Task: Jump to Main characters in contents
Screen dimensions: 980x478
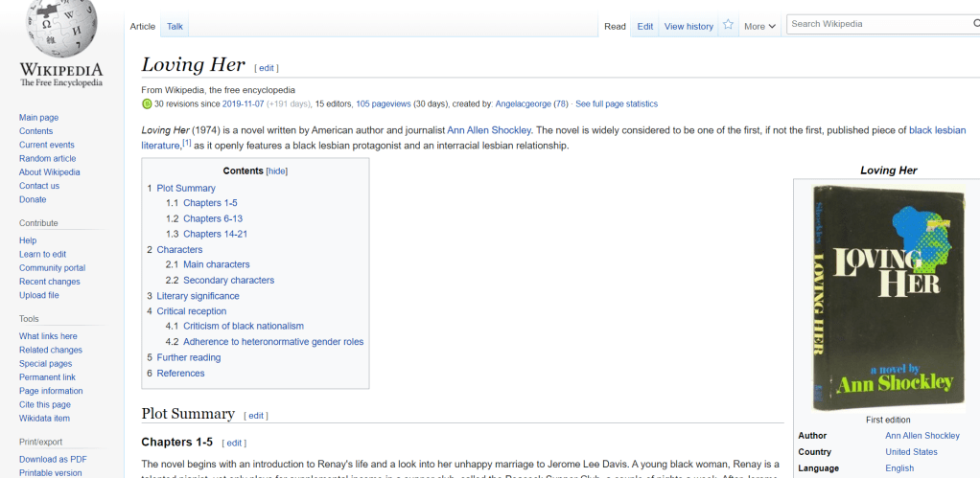Action: (217, 264)
